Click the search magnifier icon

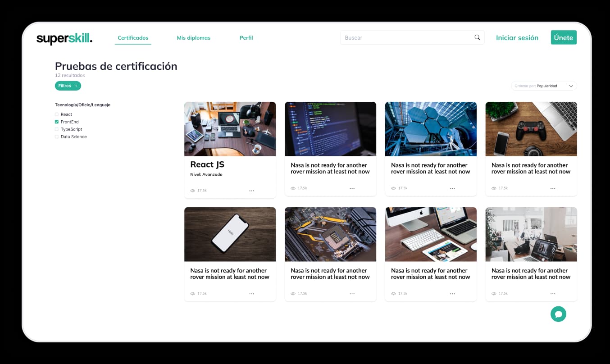click(477, 37)
